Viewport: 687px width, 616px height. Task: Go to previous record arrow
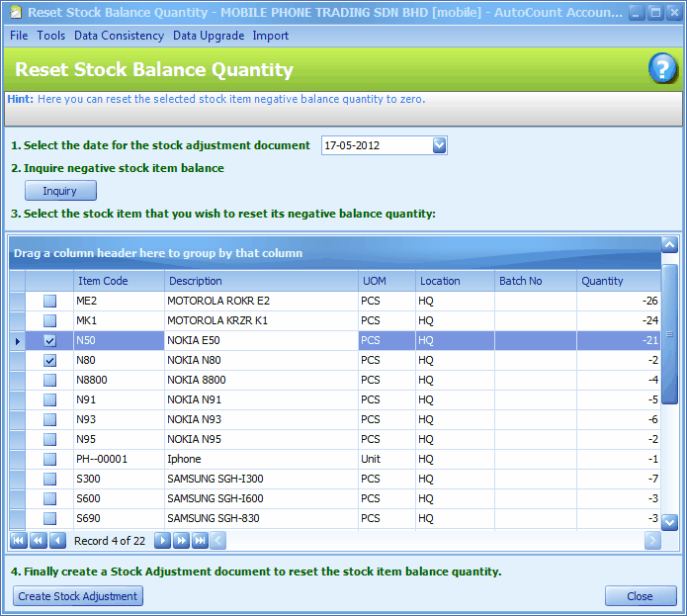57,540
